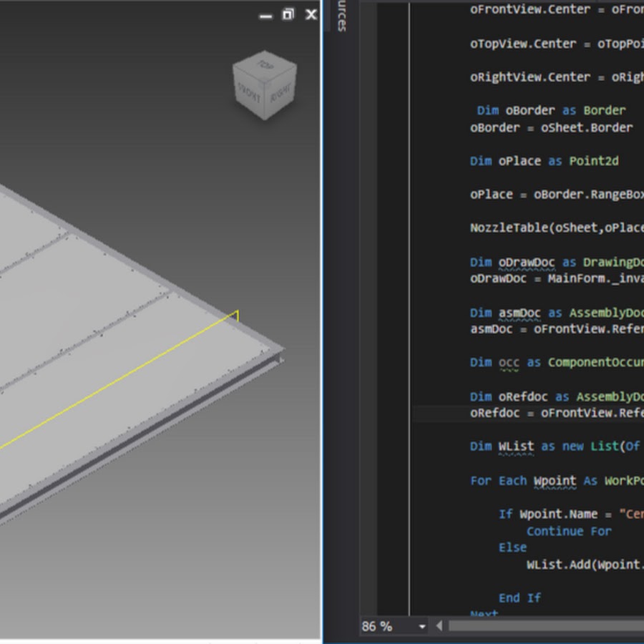The image size is (644, 644).
Task: Click the 'Dim oBorder as Border' line
Action: [551, 110]
